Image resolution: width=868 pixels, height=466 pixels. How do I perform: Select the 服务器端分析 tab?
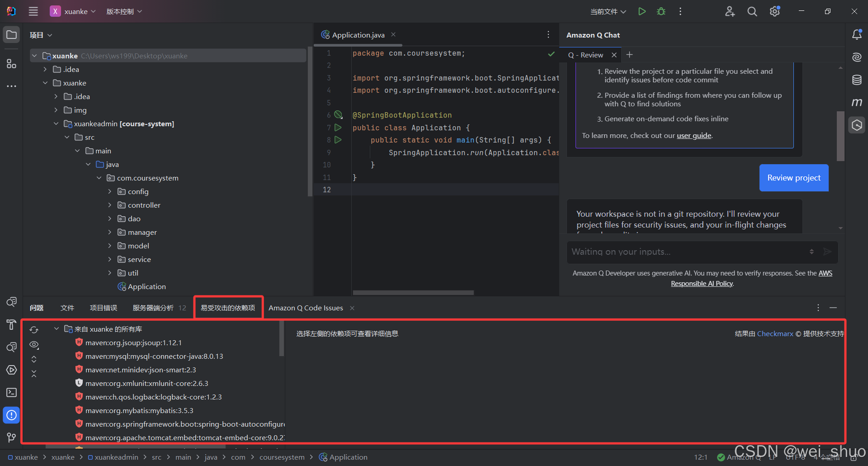point(153,308)
